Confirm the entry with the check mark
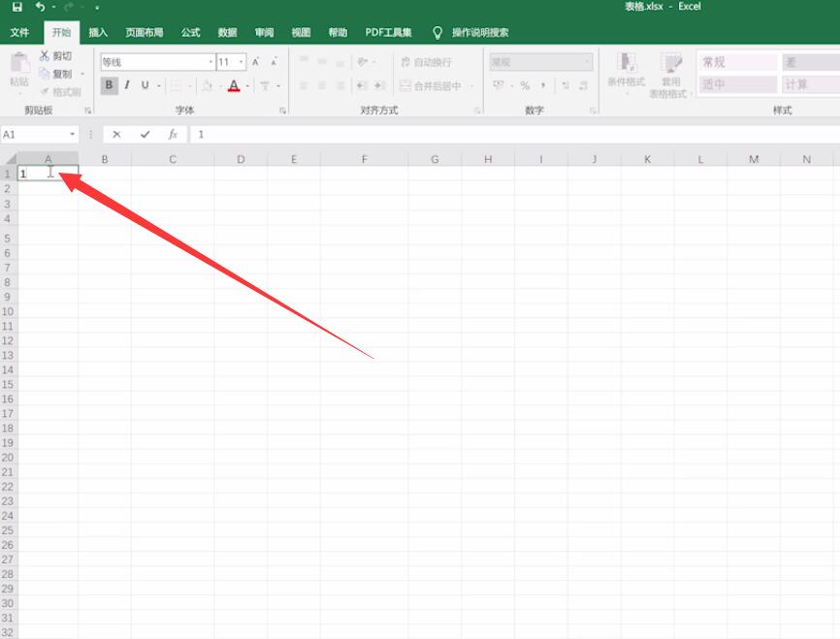 click(x=145, y=135)
